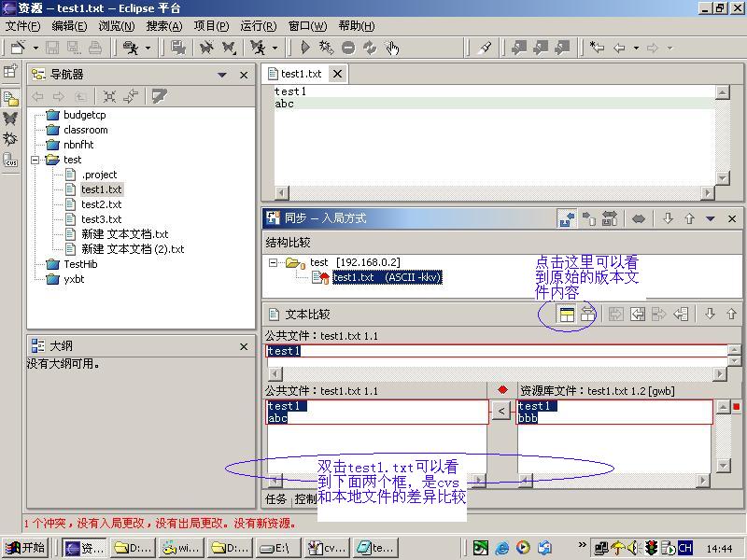Select 新建 文本文档 (2).txt file

click(133, 249)
